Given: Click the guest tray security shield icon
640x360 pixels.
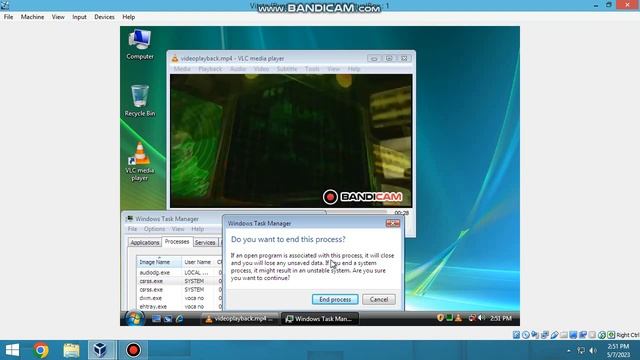Looking at the screenshot, I should point(440,318).
